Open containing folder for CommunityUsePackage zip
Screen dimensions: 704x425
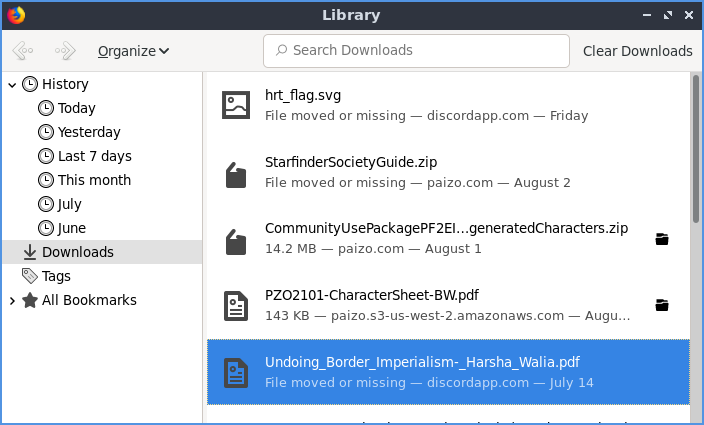661,239
